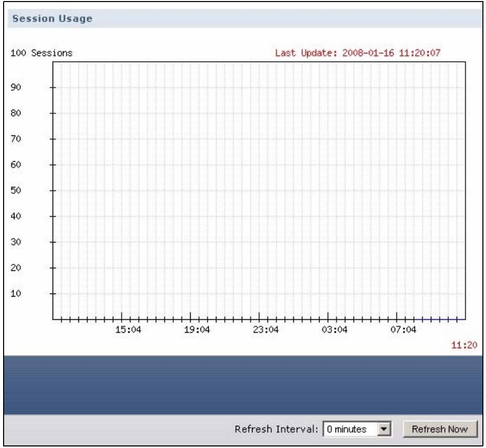Click the '100 Sessions' axis label
Viewport: 486px width, 448px height.
coord(41,53)
